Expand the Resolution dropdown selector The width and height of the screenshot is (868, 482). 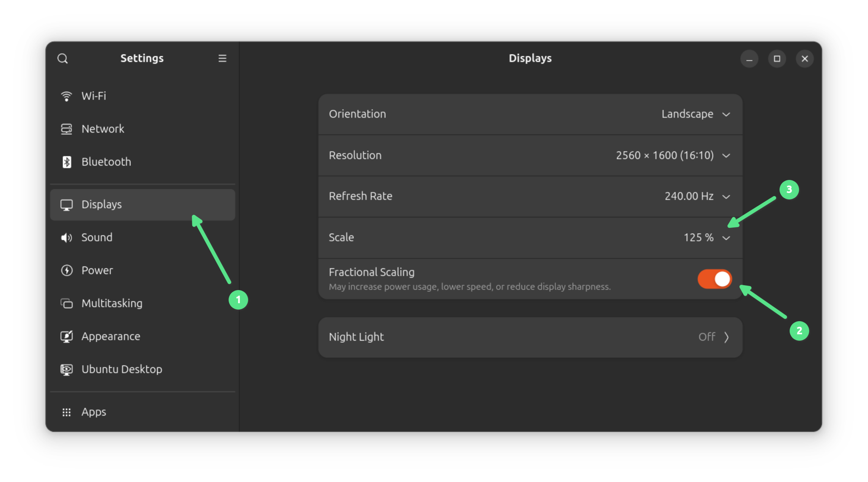[727, 155]
